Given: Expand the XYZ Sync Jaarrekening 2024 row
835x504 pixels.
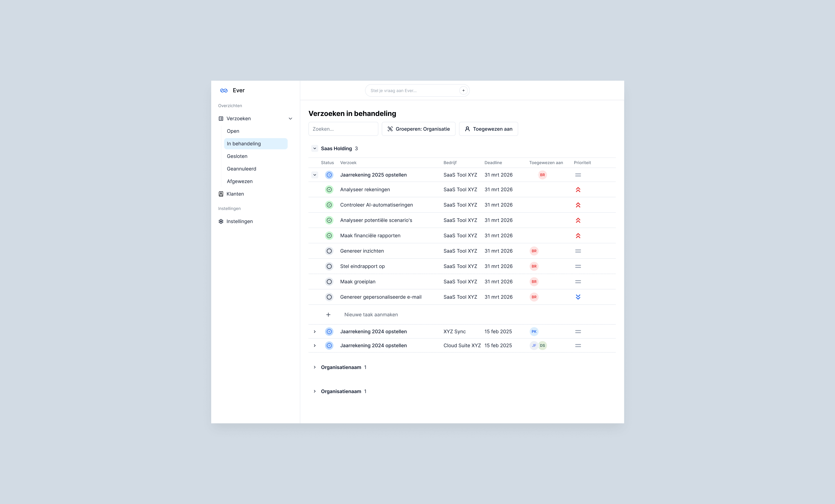Looking at the screenshot, I should [315, 332].
